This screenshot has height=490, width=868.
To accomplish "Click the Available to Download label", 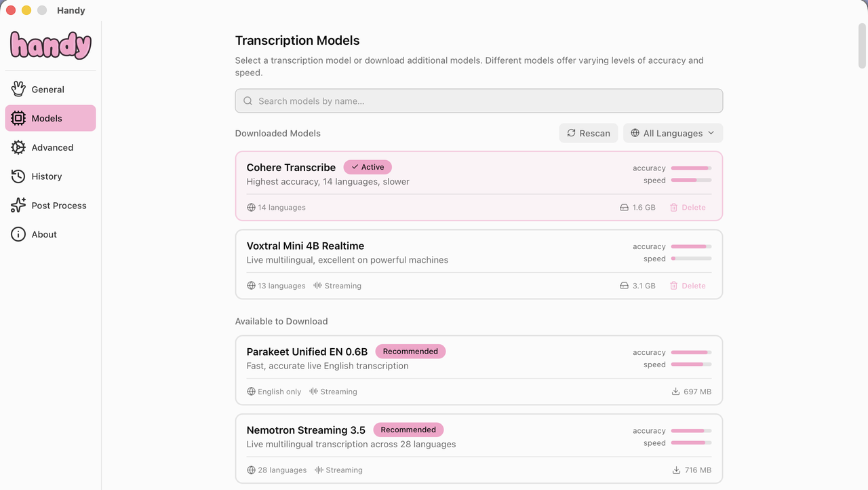I will (x=281, y=321).
